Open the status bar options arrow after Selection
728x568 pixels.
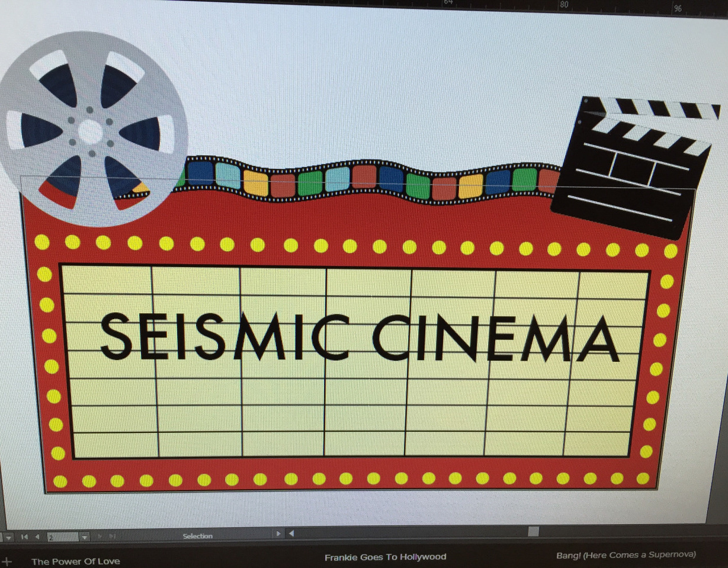[x=278, y=534]
